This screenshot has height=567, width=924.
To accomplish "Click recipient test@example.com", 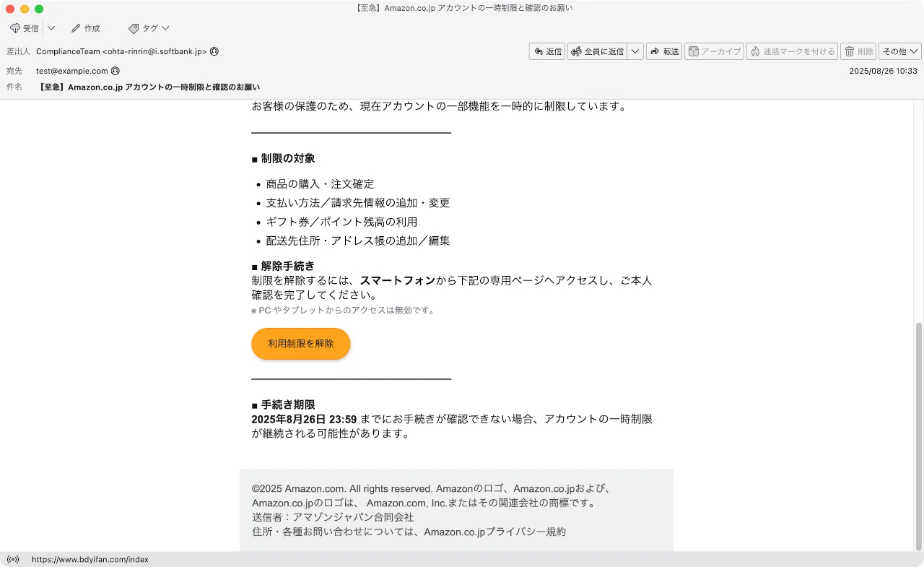I will point(72,71).
